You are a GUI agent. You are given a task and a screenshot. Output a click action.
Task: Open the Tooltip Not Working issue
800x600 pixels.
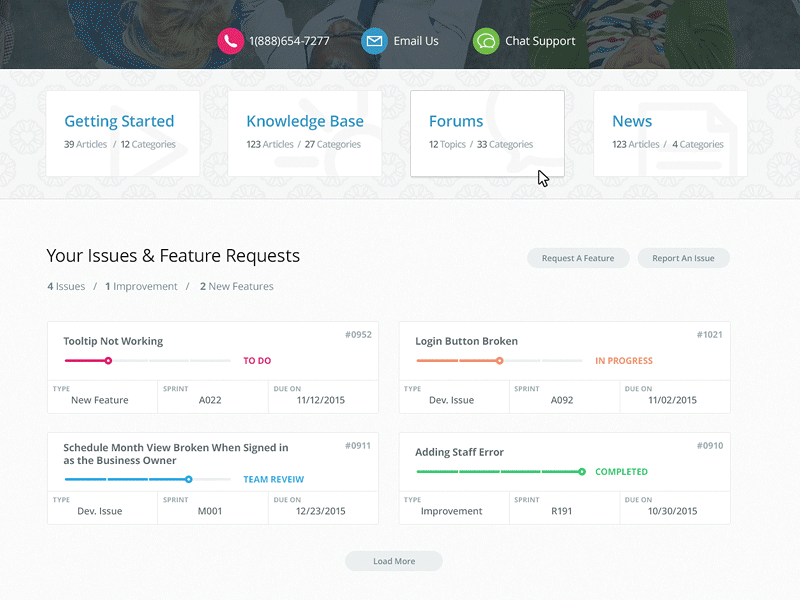(113, 341)
